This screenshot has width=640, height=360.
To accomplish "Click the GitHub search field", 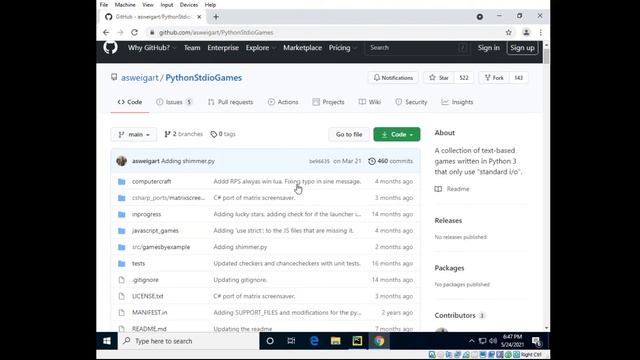I will pyautogui.click(x=418, y=48).
